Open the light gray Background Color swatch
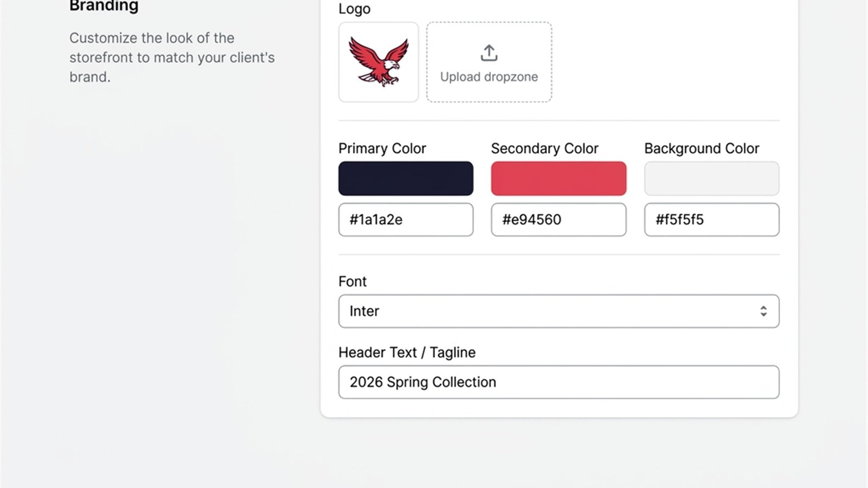 (x=712, y=178)
